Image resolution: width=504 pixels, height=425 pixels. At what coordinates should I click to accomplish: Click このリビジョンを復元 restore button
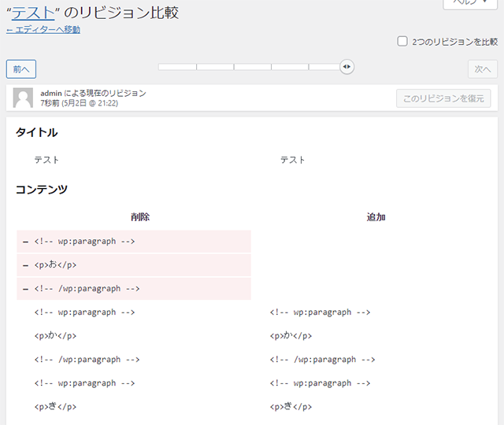click(443, 98)
